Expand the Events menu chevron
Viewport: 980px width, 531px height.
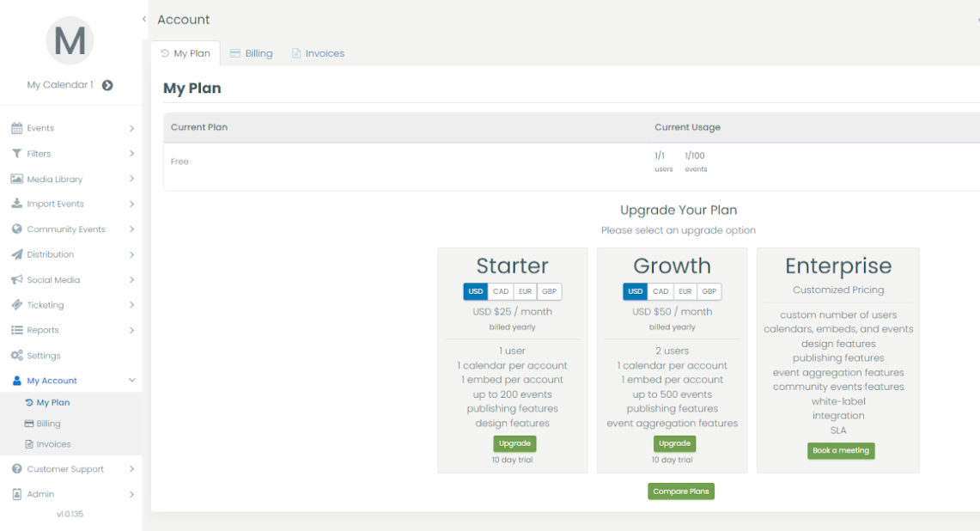pos(132,128)
